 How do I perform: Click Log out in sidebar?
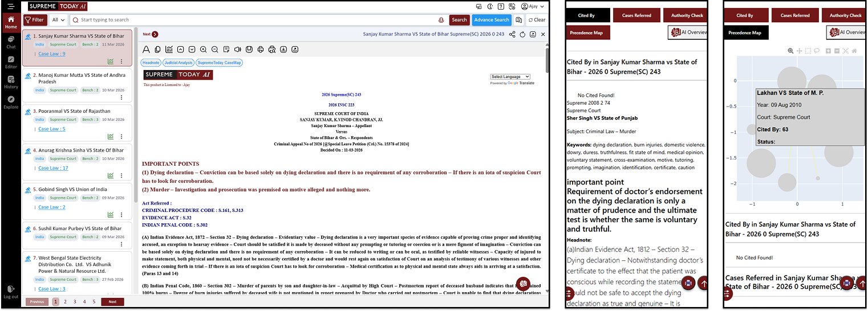[x=11, y=292]
